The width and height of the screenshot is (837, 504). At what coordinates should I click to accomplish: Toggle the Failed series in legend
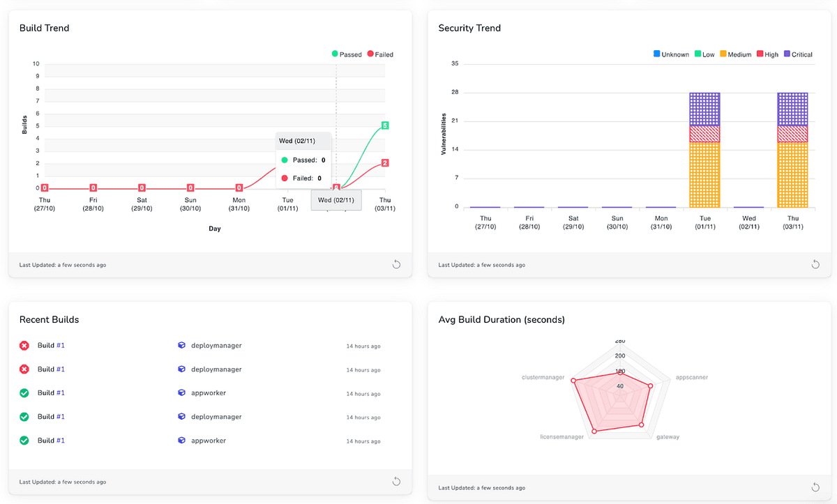click(x=380, y=54)
